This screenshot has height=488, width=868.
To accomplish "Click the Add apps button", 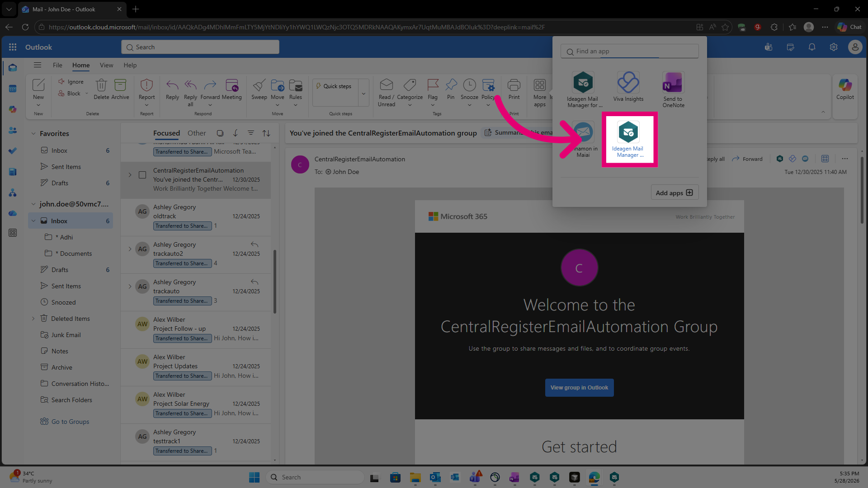I will click(675, 193).
